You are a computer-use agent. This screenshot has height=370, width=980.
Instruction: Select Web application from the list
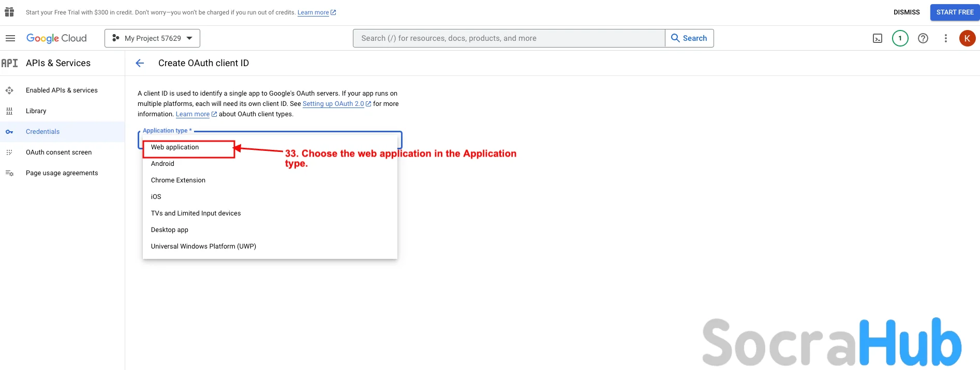coord(175,147)
